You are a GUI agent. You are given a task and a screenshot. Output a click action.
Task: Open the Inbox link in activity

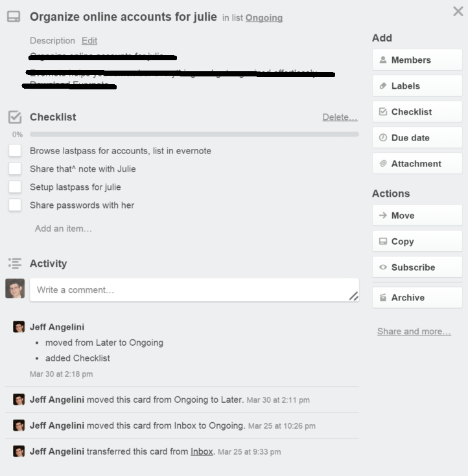202,451
